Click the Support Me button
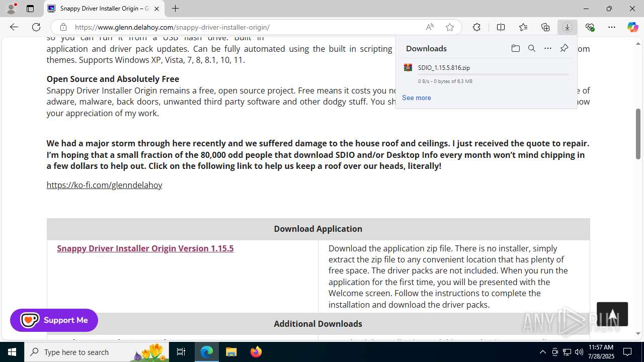Image resolution: width=644 pixels, height=362 pixels. 54,320
